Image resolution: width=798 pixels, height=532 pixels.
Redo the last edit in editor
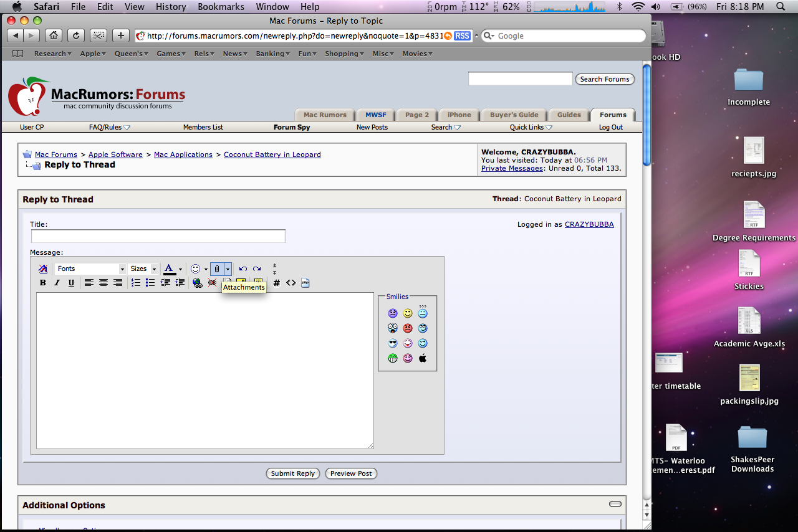click(x=257, y=269)
